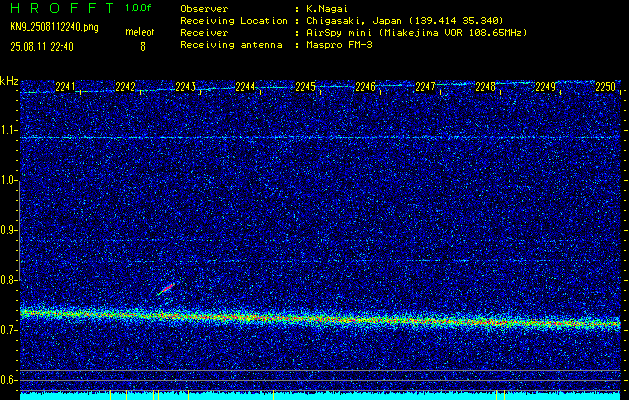Click the 2243 time marker
This screenshot has height=400, width=629.
(185, 87)
